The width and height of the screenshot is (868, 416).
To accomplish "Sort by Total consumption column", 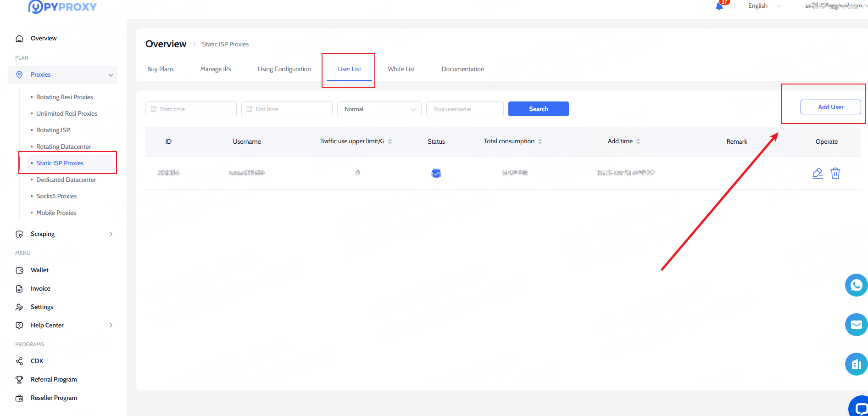I will tap(540, 141).
